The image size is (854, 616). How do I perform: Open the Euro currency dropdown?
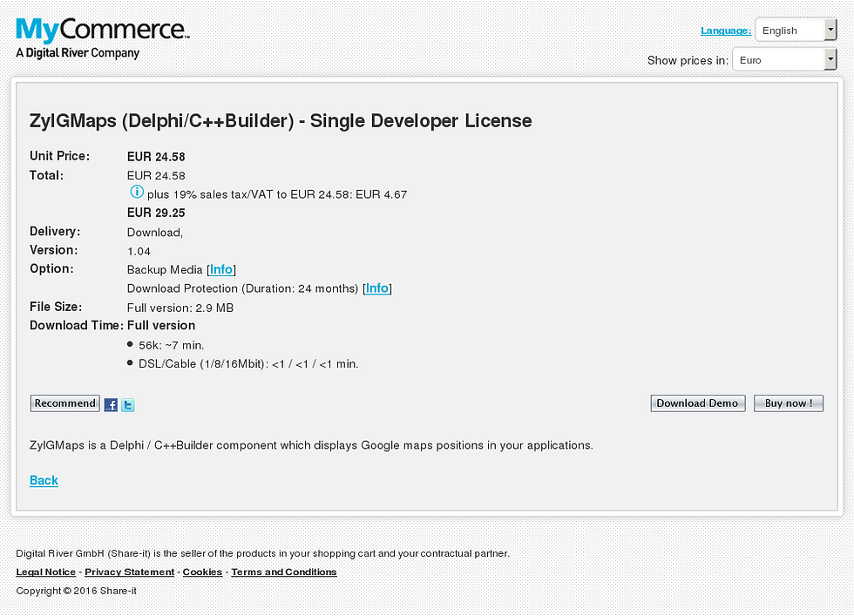tap(784, 59)
